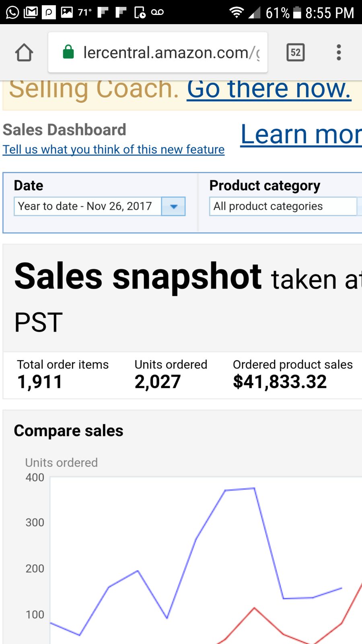Open the tab switcher showing 52
This screenshot has width=362, height=644.
click(x=296, y=52)
